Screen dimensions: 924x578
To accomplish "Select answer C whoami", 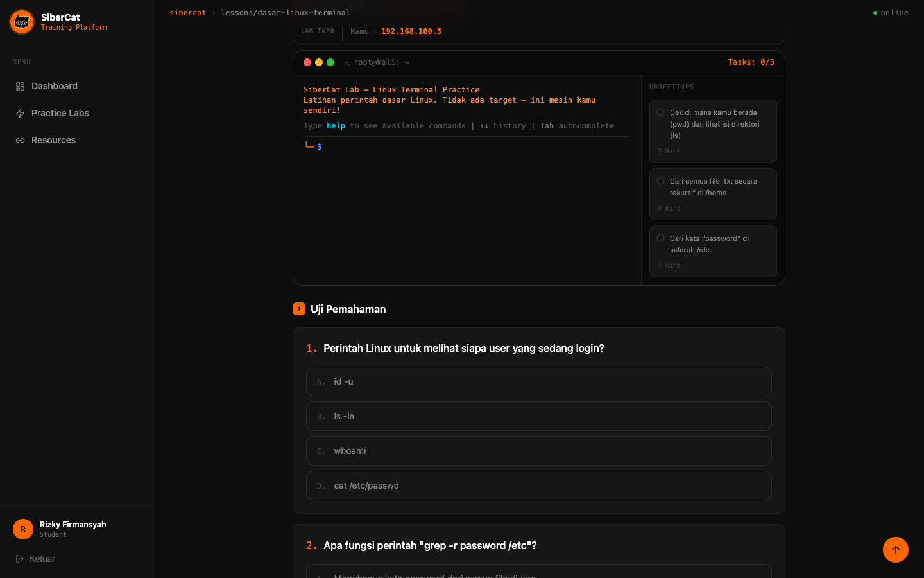I will (x=539, y=451).
